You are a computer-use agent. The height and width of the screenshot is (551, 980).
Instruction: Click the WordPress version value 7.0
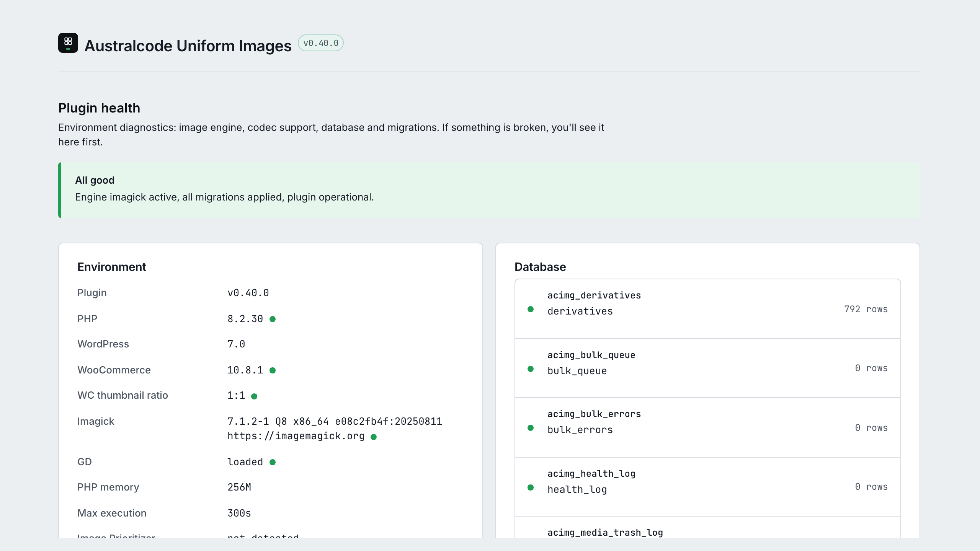pos(236,344)
